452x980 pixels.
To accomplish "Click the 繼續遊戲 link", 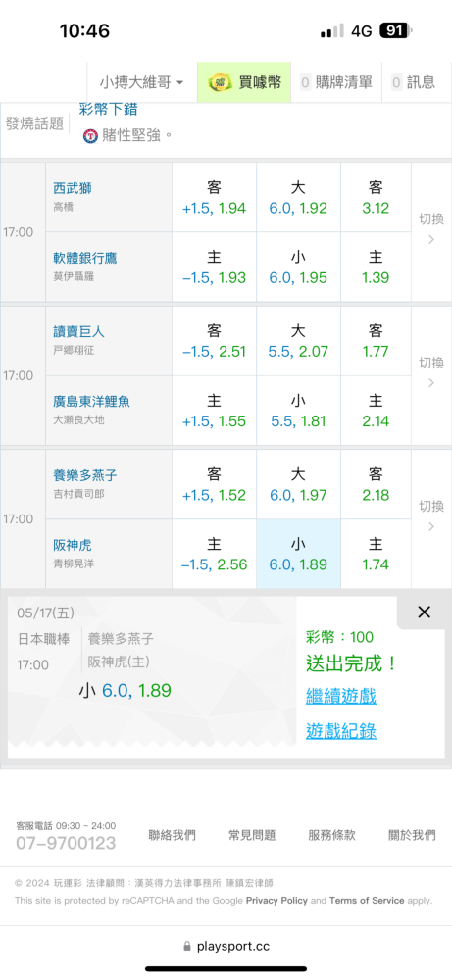I will (x=341, y=696).
